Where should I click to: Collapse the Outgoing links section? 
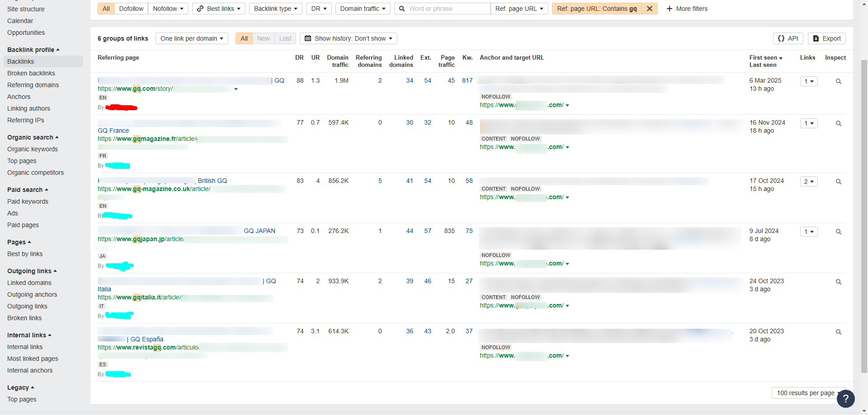pos(32,271)
